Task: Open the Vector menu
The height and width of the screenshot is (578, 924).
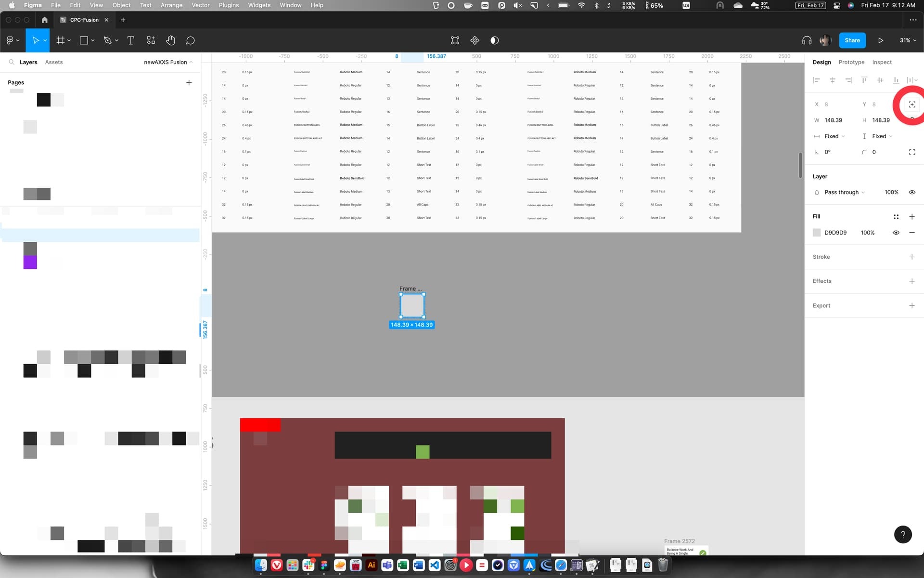Action: coord(201,5)
